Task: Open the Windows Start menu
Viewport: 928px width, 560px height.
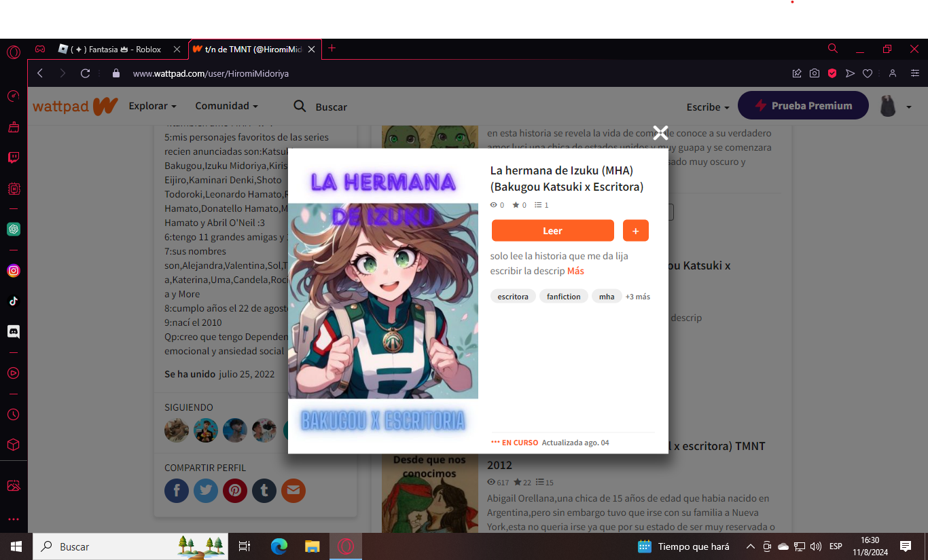Action: [x=16, y=546]
